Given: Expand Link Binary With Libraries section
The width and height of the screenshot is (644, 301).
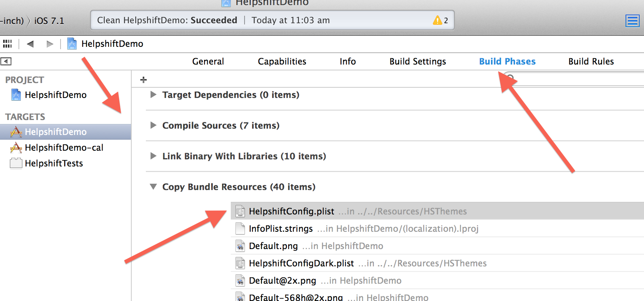Looking at the screenshot, I should click(153, 156).
